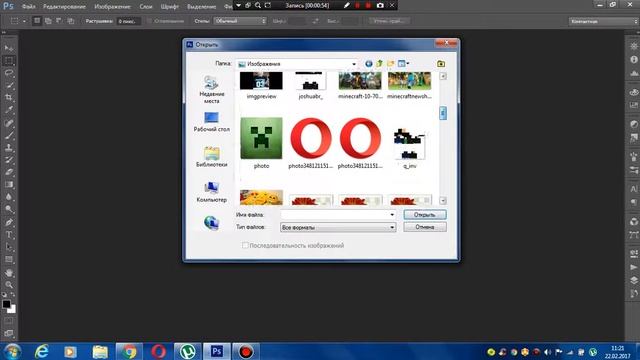
Task: Open the Network location icon in places bar
Action: click(x=211, y=223)
